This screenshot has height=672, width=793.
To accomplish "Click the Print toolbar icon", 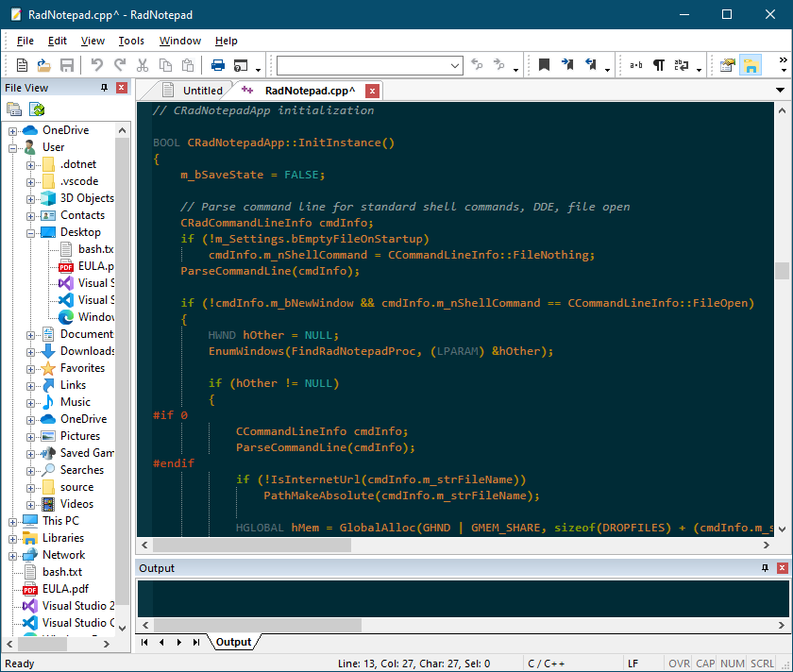I will (x=218, y=65).
